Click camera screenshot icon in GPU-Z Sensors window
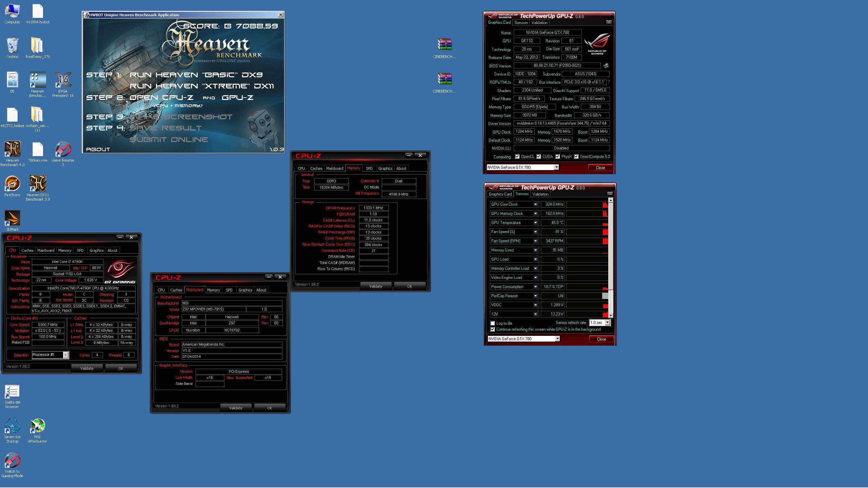868x488 pixels. [610, 194]
